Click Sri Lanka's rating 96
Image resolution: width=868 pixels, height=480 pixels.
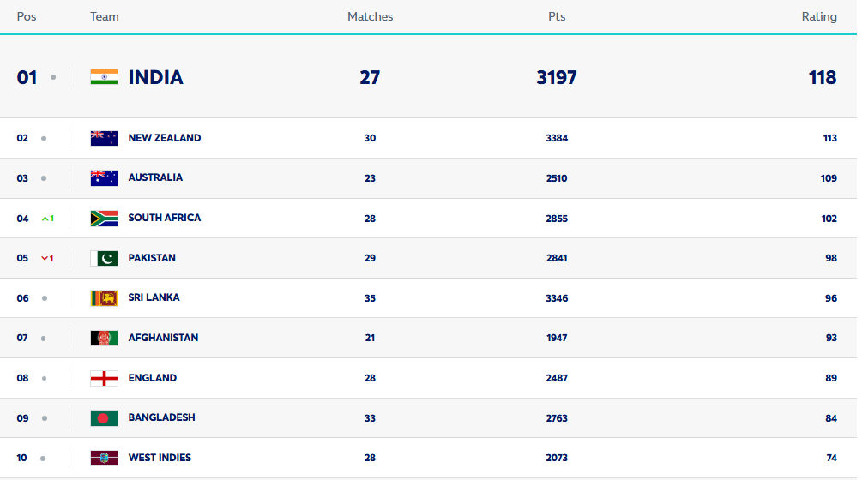pyautogui.click(x=831, y=298)
